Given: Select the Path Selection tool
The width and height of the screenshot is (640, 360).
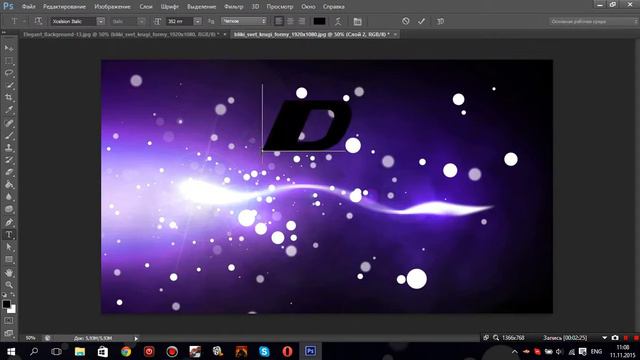Looking at the screenshot, I should point(9,247).
